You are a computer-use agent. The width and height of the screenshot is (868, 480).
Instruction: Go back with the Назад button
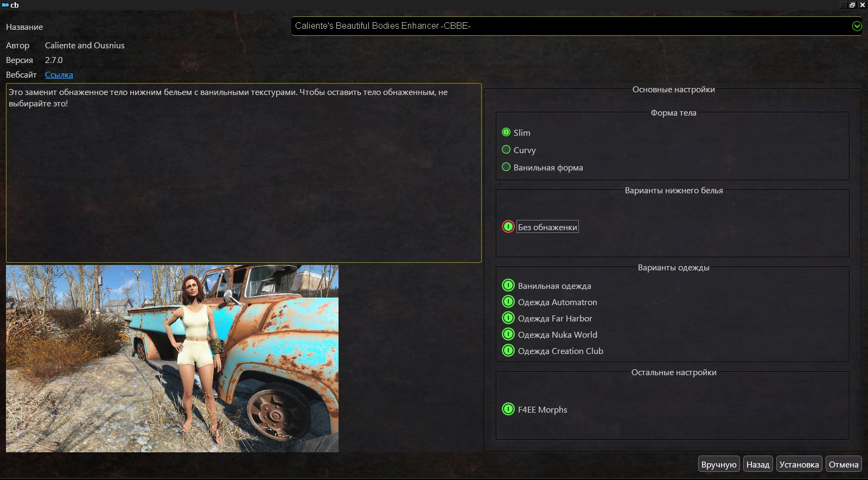pyautogui.click(x=758, y=464)
